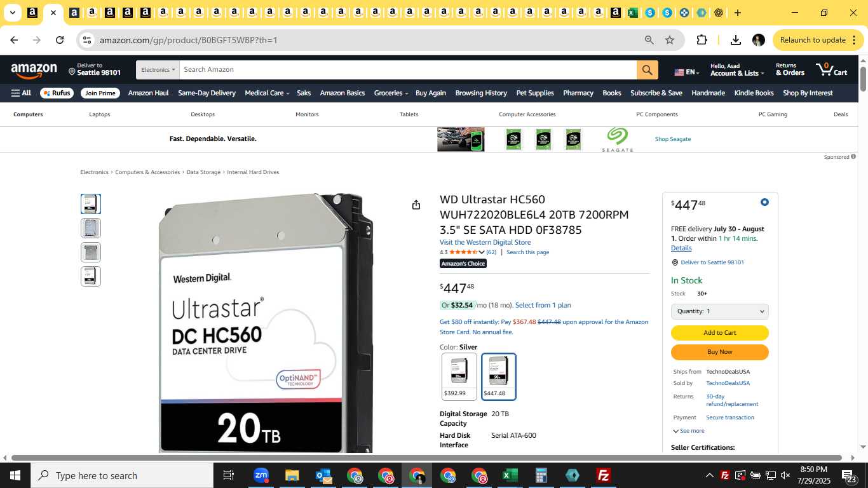This screenshot has height=488, width=868.
Task: Click the horizontal page scrollbar
Action: [x=426, y=457]
